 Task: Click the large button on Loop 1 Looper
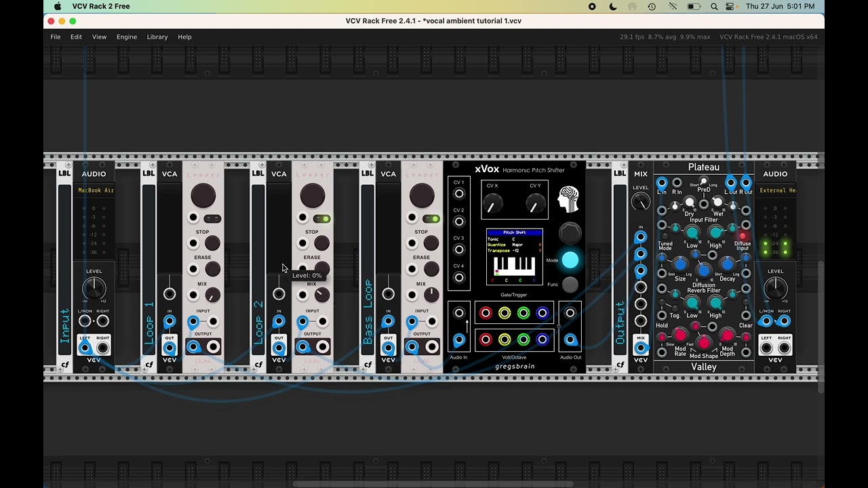point(203,195)
